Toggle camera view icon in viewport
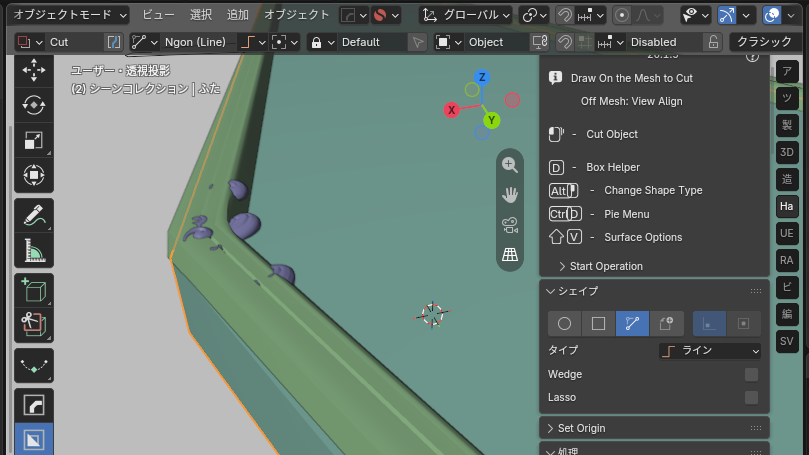The height and width of the screenshot is (455, 809). pos(510,225)
